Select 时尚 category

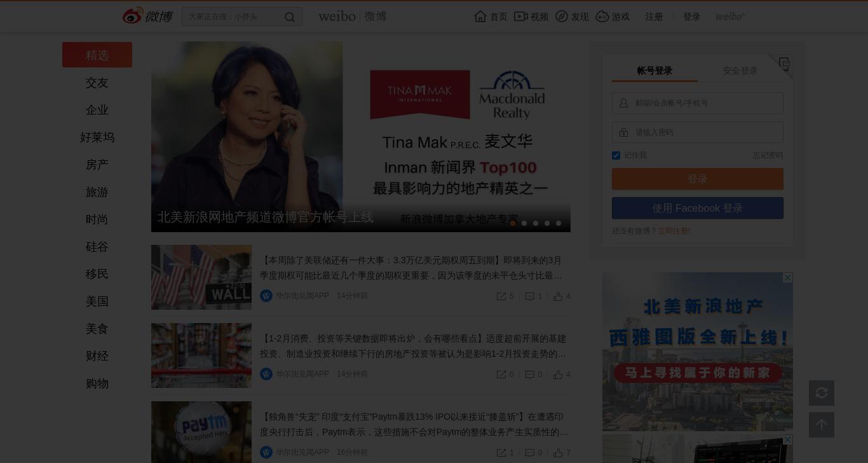pos(97,219)
